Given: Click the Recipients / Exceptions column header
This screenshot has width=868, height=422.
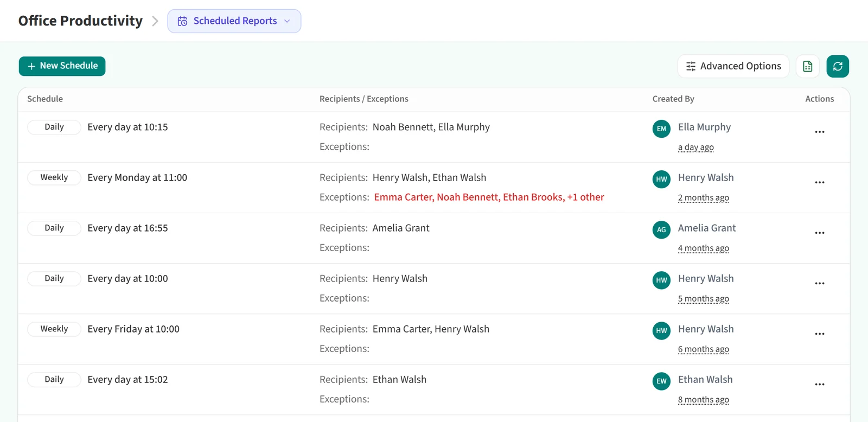Looking at the screenshot, I should 364,99.
